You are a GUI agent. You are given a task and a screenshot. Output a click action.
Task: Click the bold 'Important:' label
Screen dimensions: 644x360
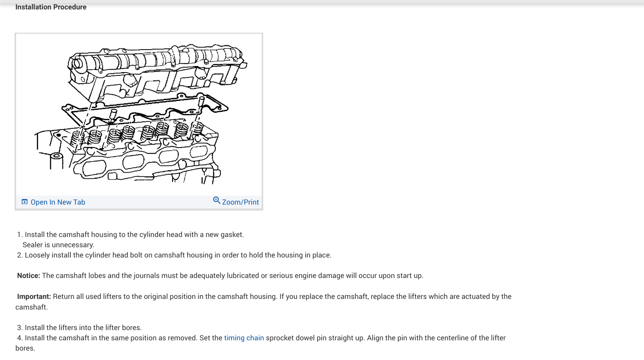(x=34, y=296)
